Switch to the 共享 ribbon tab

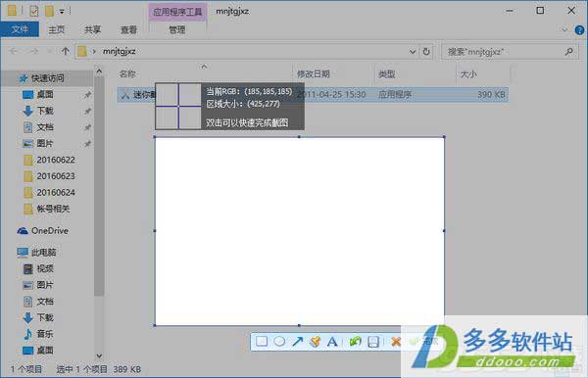pyautogui.click(x=92, y=29)
